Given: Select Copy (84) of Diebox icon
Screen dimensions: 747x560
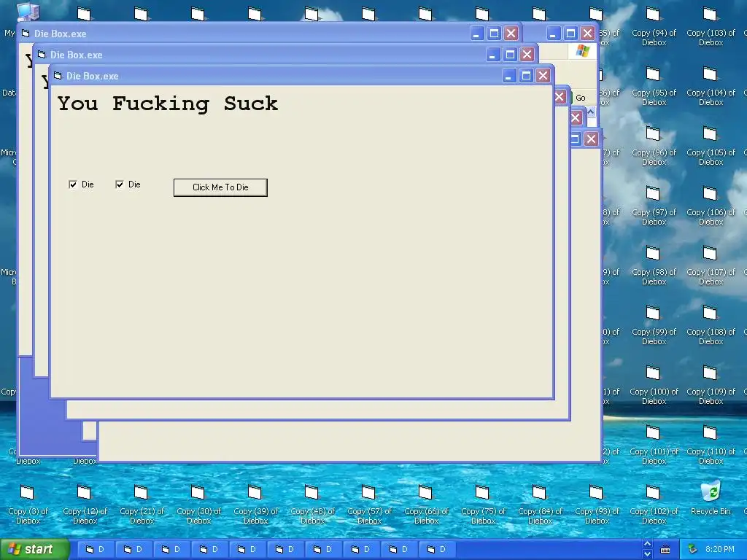Looking at the screenshot, I should click(541, 506).
